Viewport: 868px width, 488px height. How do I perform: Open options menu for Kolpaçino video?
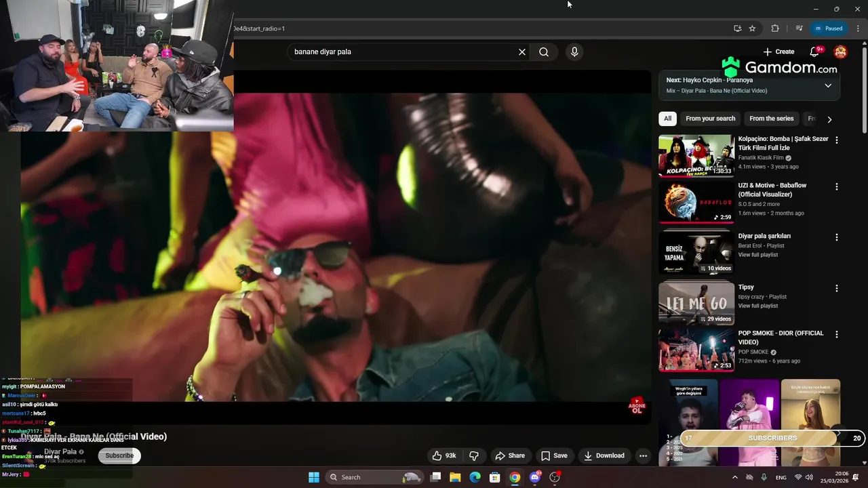point(836,140)
